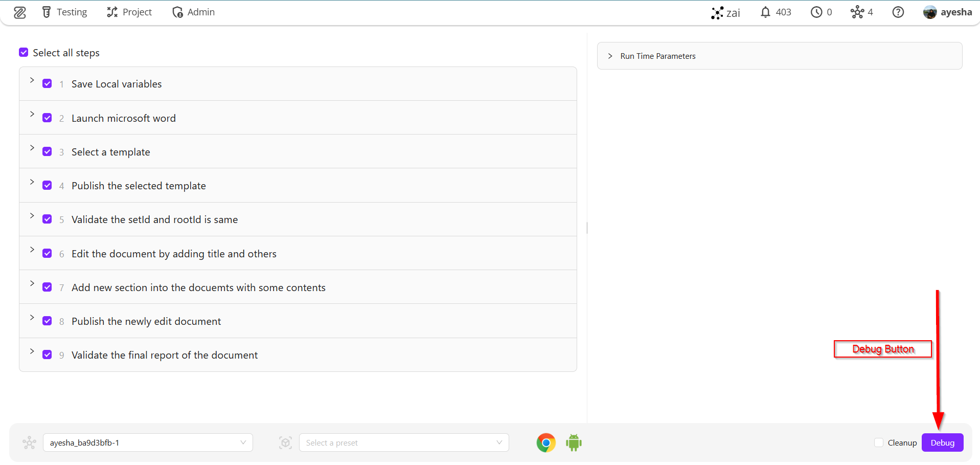Open the ayesha user profile avatar
Image resolution: width=980 pixels, height=465 pixels.
[929, 12]
